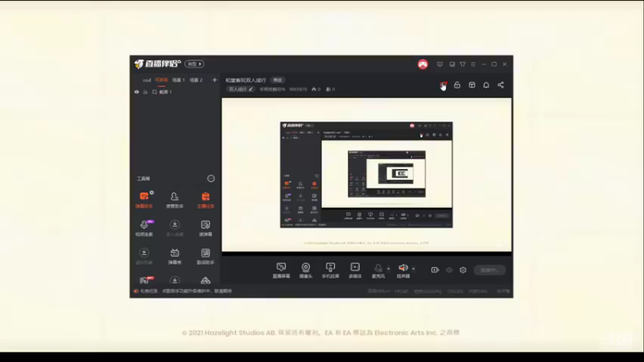Image resolution: width=644 pixels, height=362 pixels.
Task: Expand speaker options arrow
Action: point(414,269)
